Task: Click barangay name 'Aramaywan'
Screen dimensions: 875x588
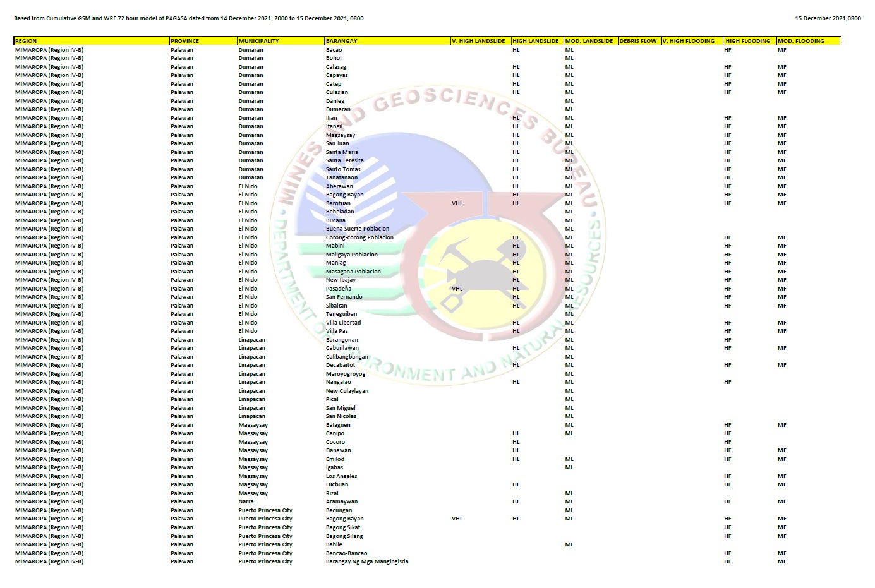Action: pyautogui.click(x=341, y=501)
